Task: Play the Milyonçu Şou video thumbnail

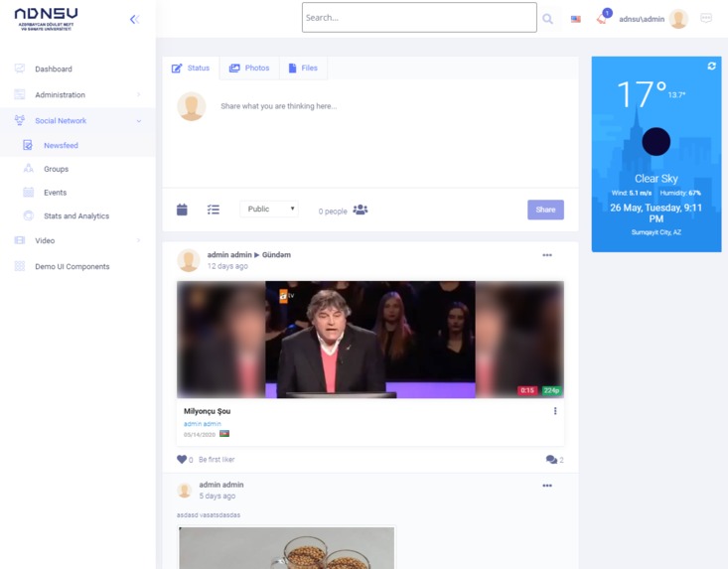Action: (x=370, y=340)
